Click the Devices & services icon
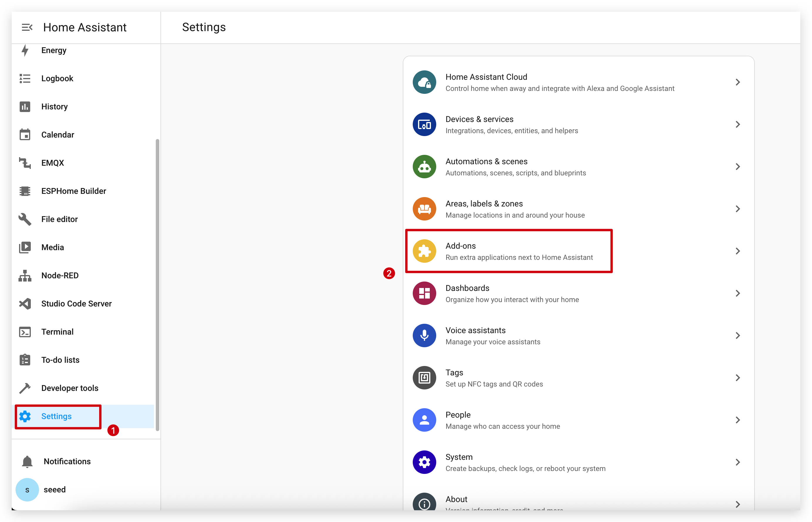Screen dimensions: 812x522 [x=424, y=124]
